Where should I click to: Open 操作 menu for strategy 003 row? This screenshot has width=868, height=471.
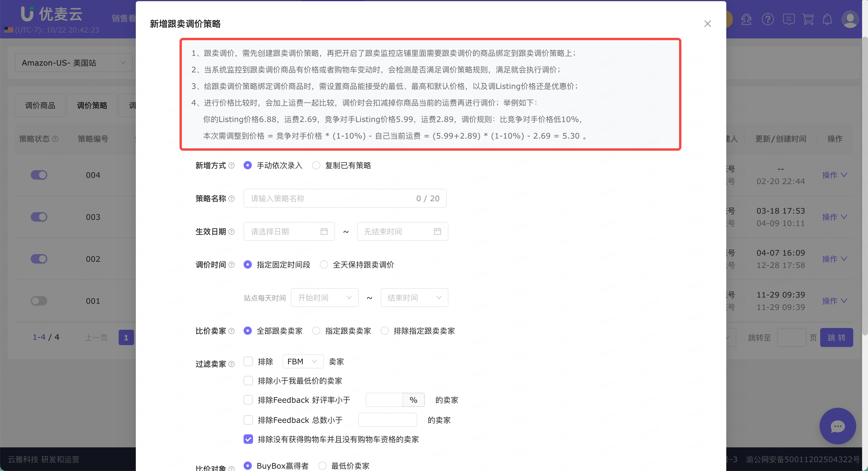tap(834, 217)
